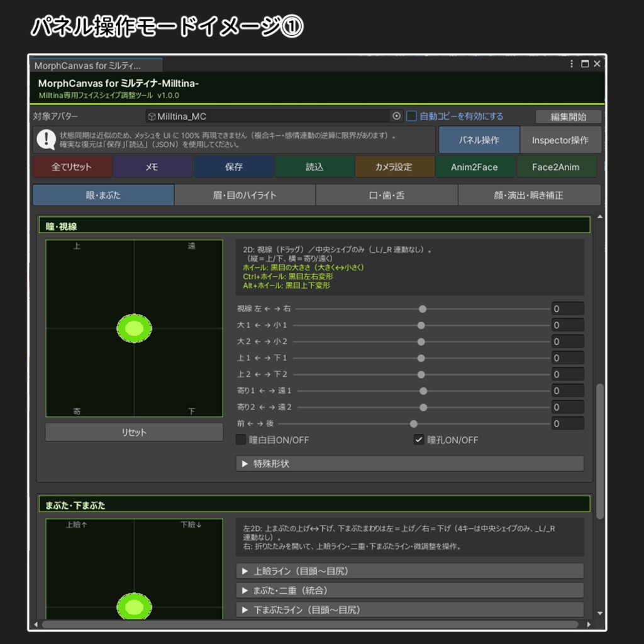The height and width of the screenshot is (644, 644).
Task: Switch to Inspector操作 mode
Action: pyautogui.click(x=560, y=140)
